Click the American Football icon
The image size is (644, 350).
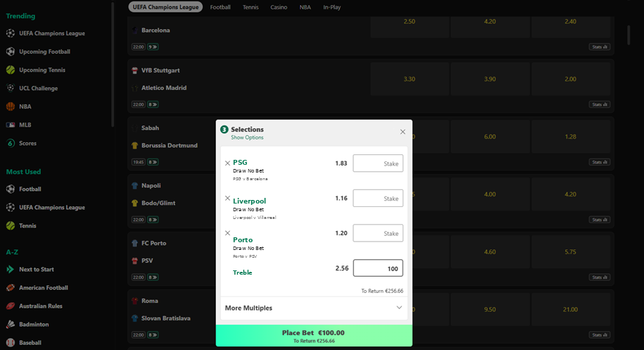point(11,287)
